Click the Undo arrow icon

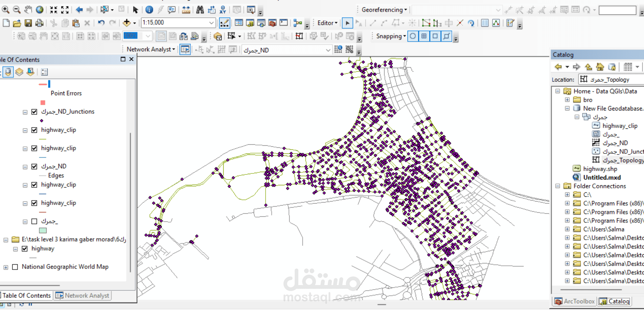pos(101,23)
